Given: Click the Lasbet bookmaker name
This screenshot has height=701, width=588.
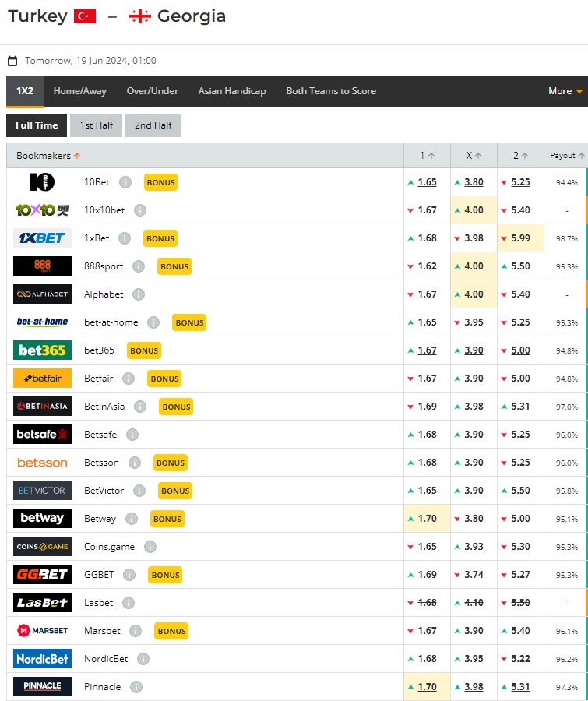Looking at the screenshot, I should (x=98, y=603).
